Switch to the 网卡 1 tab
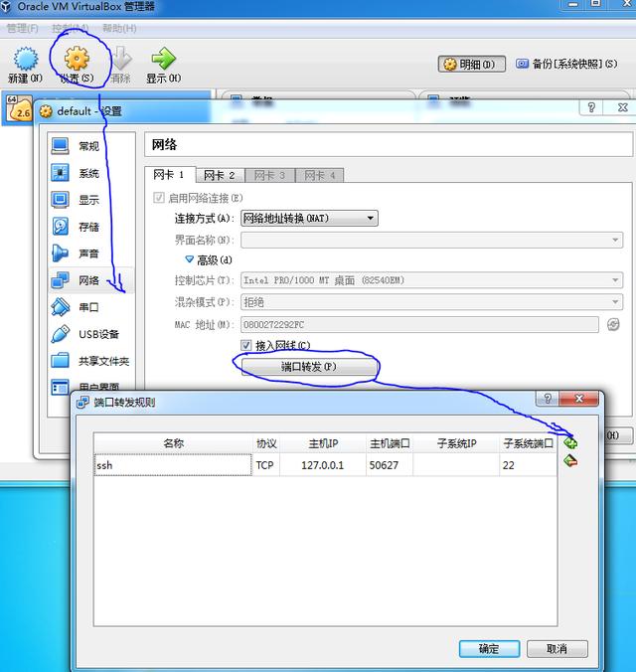 (170, 174)
